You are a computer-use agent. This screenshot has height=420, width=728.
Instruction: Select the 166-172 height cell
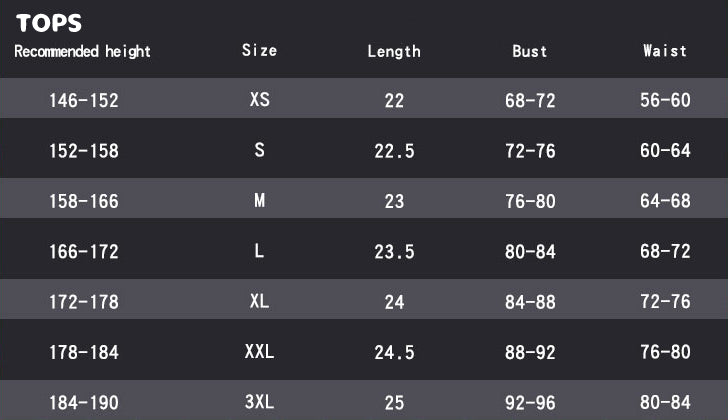pos(84,252)
